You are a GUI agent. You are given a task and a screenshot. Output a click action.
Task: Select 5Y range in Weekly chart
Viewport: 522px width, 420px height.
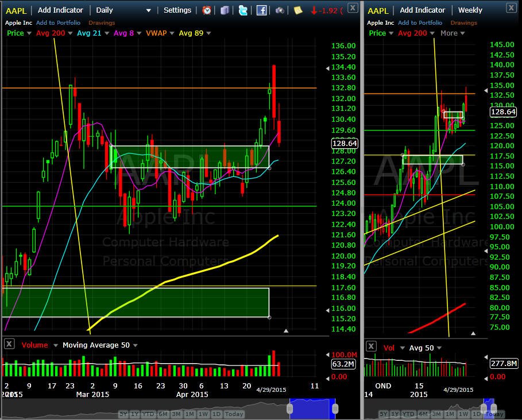click(x=384, y=414)
